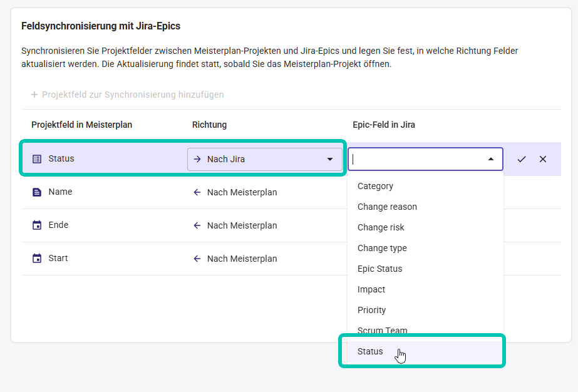Click the Name project field label
The height and width of the screenshot is (392, 578).
coord(61,192)
